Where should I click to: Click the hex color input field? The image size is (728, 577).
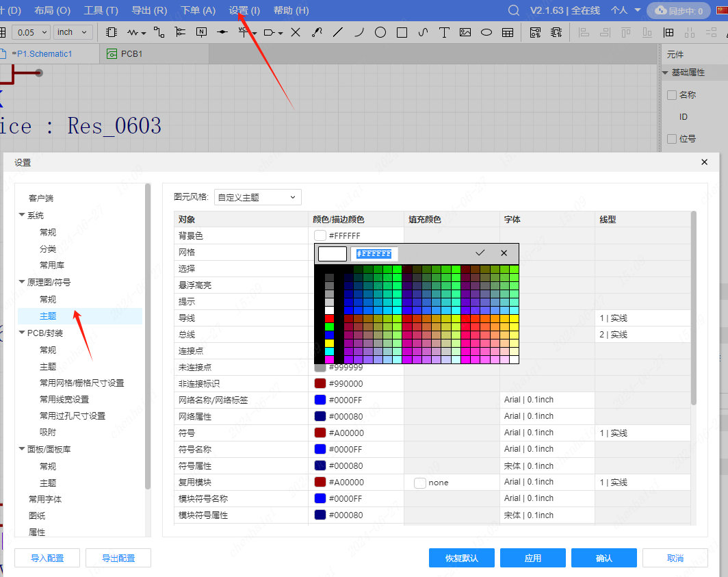click(374, 254)
